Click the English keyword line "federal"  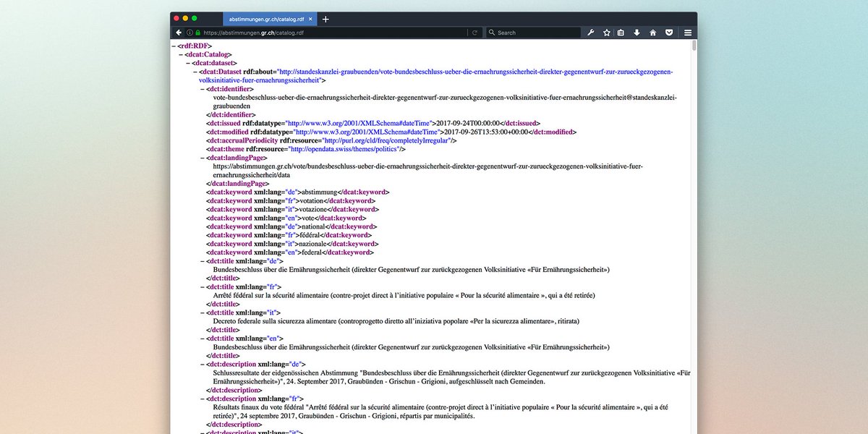click(289, 252)
